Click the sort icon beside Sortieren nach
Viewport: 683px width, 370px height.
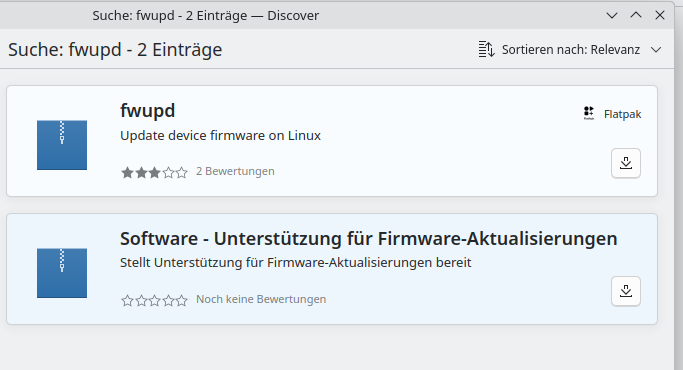(x=486, y=49)
